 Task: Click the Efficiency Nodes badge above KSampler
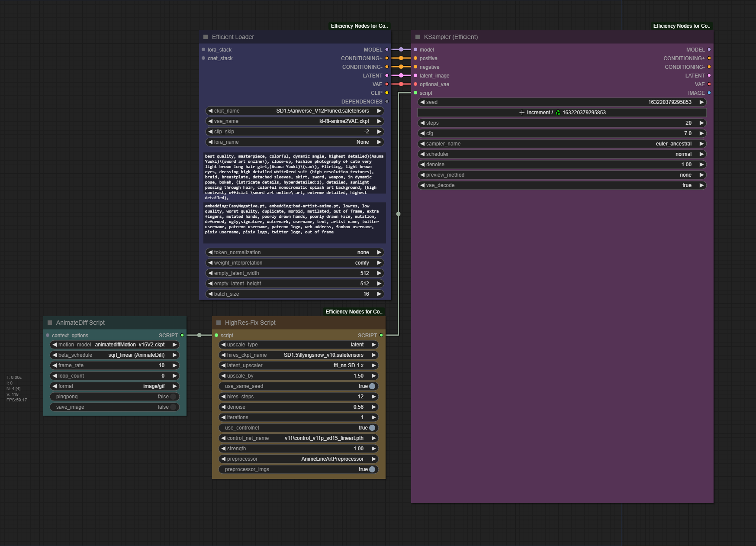pos(681,26)
